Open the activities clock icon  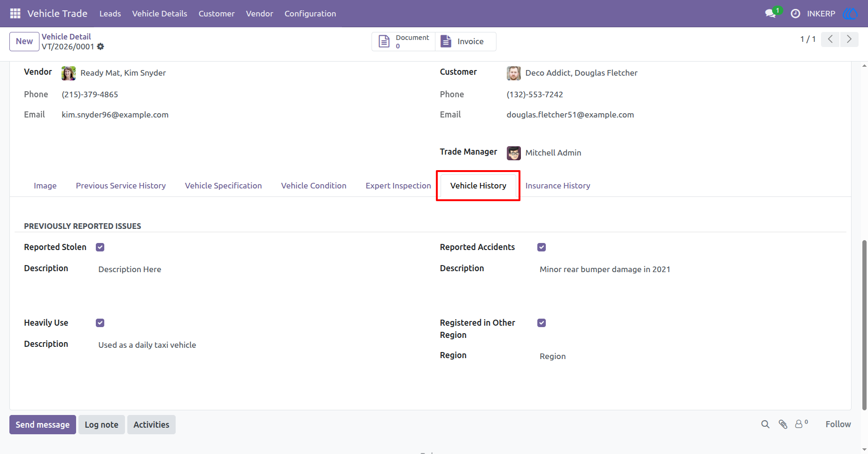(795, 14)
